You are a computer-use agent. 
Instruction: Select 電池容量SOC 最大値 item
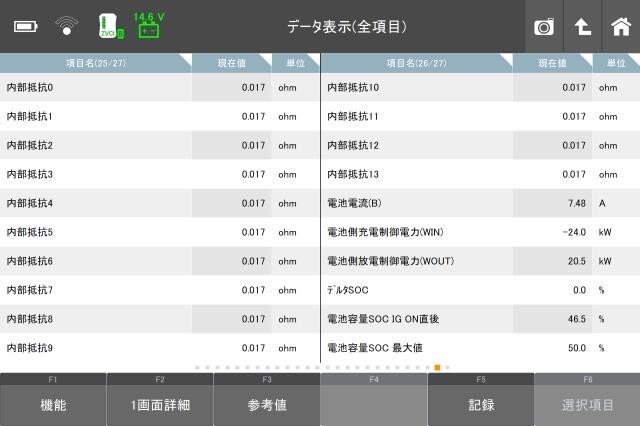tap(480, 348)
